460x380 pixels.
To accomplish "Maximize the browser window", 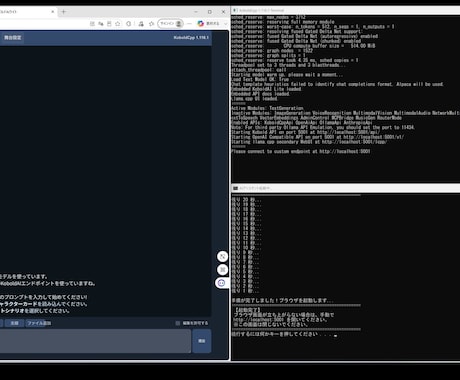I will [210, 12].
